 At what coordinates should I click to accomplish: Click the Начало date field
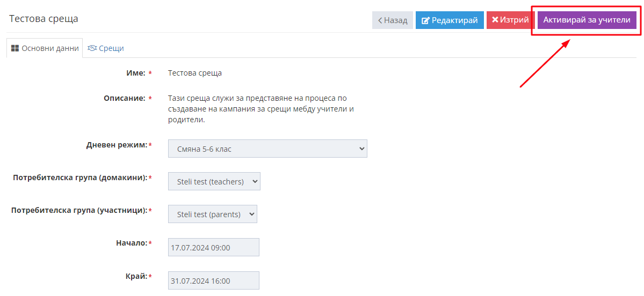pos(214,247)
